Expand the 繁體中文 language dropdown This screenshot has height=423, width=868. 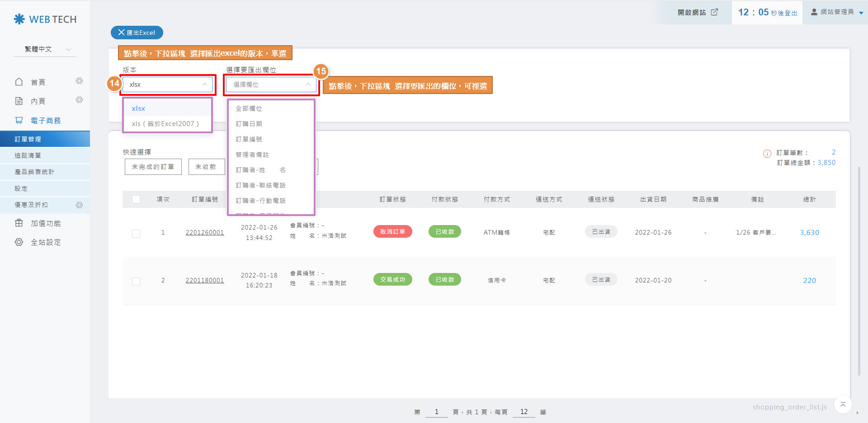(45, 49)
